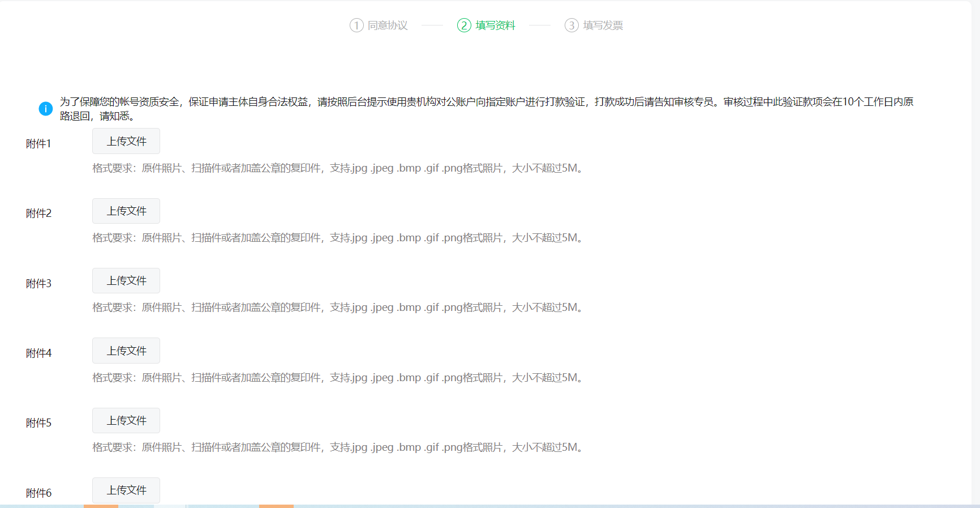980x508 pixels.
Task: Click the notice paragraph starting 为了保障您的帐号
Action: pyautogui.click(x=487, y=109)
